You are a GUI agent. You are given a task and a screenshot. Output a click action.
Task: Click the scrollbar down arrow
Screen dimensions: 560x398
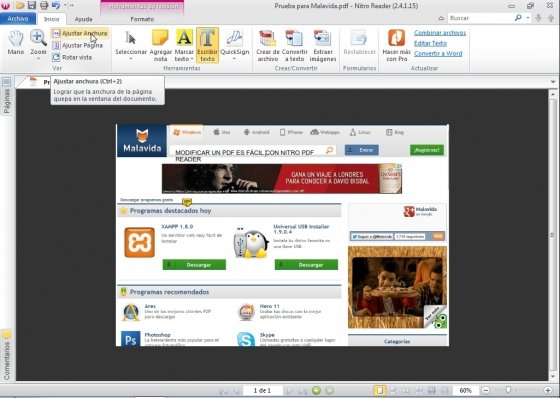[553, 377]
